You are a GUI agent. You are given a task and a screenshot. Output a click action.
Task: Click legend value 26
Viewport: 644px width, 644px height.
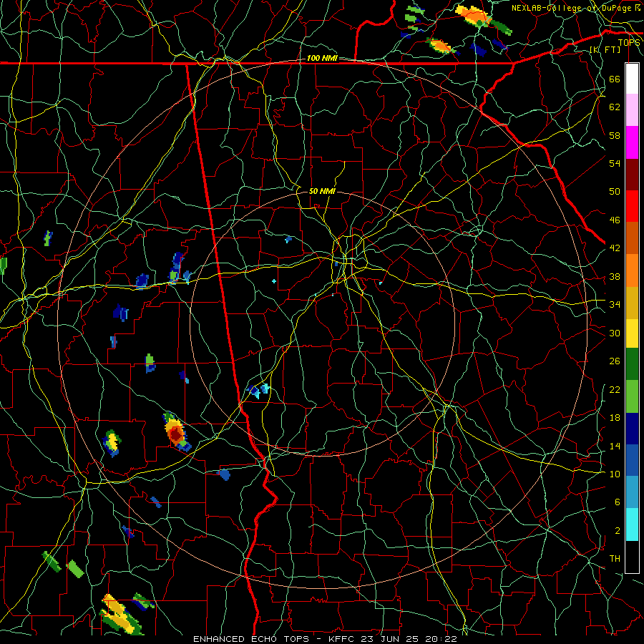point(615,361)
